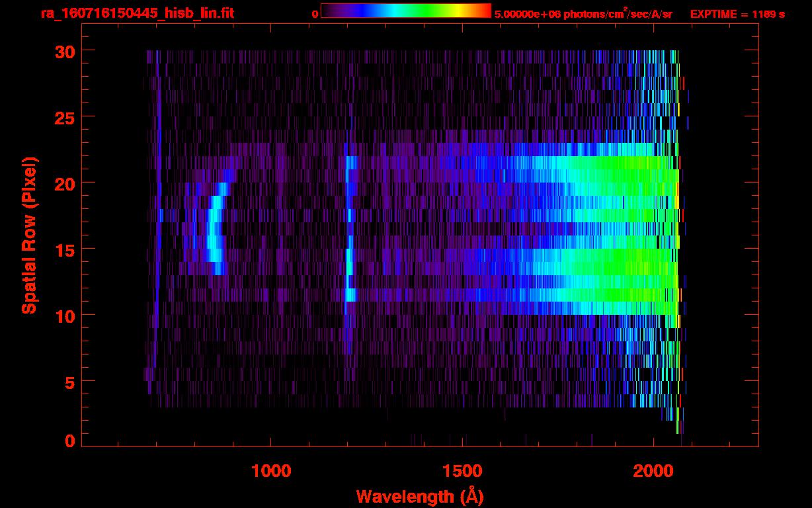Click the 5.00000e+06 photons maximum label

click(x=583, y=14)
